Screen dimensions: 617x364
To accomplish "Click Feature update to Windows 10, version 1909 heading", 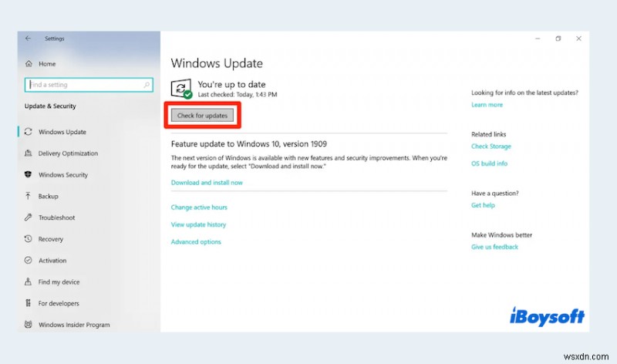I will pyautogui.click(x=248, y=144).
